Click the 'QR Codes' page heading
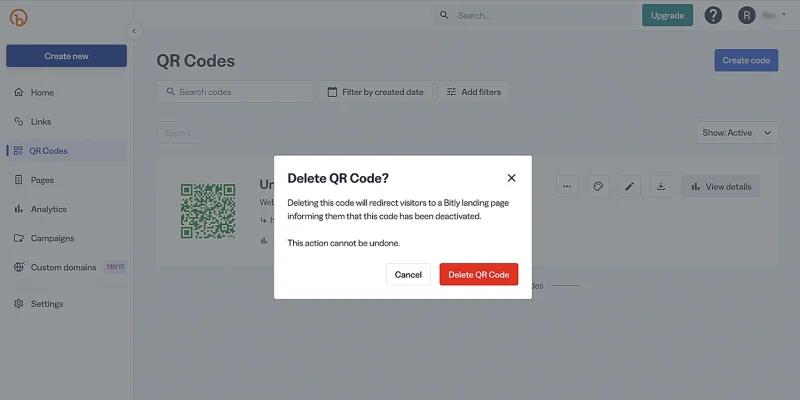This screenshot has height=400, width=800. tap(195, 61)
